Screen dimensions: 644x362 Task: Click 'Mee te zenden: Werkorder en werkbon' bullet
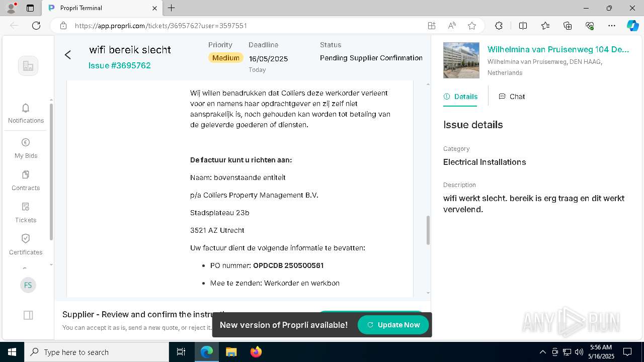pyautogui.click(x=275, y=283)
